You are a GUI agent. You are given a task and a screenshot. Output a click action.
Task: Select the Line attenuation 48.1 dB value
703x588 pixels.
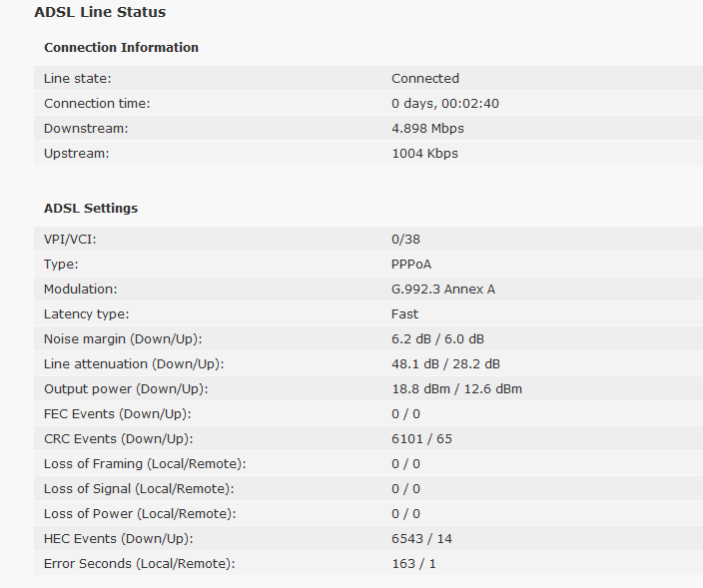coord(415,364)
